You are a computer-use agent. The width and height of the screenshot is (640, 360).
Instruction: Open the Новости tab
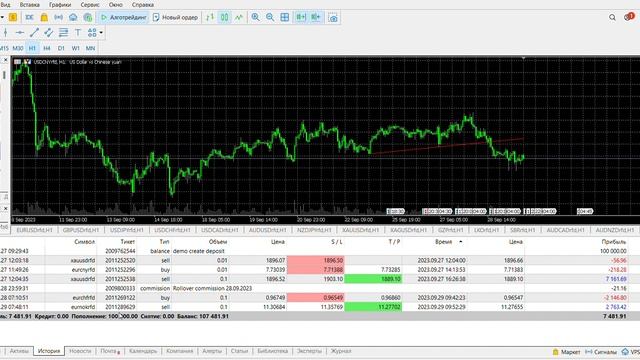(80, 351)
